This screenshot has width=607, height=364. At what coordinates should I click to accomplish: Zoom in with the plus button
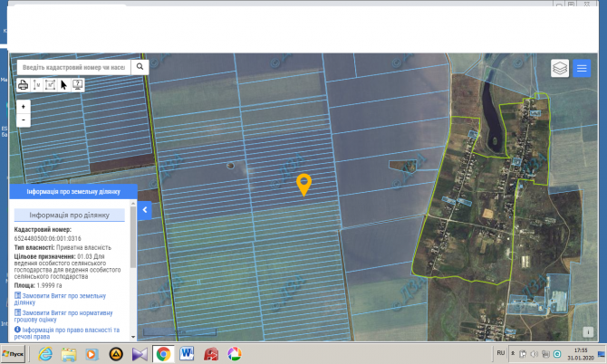point(24,107)
